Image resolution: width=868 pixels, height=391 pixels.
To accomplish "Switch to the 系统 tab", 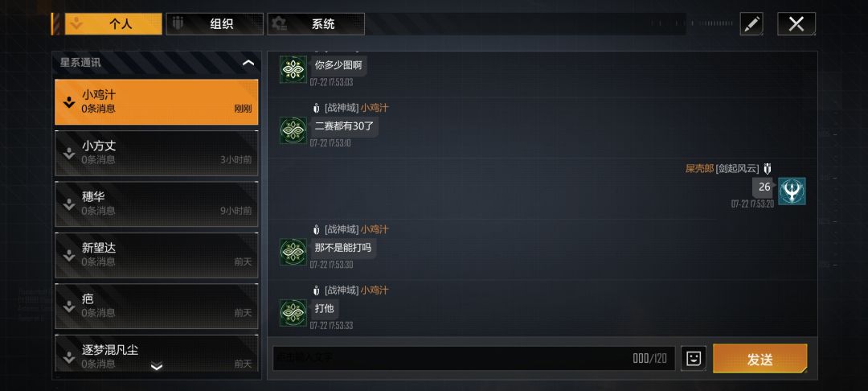I will coord(316,24).
